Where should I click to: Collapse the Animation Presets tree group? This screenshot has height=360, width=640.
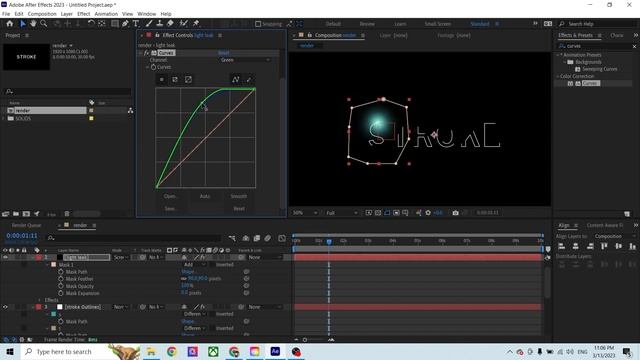pyautogui.click(x=558, y=55)
